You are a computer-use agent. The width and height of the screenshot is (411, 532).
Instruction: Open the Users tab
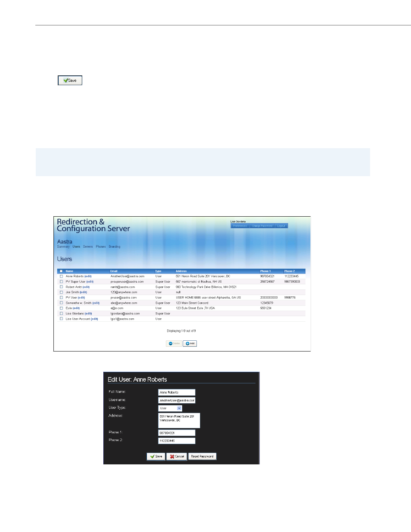(76, 247)
